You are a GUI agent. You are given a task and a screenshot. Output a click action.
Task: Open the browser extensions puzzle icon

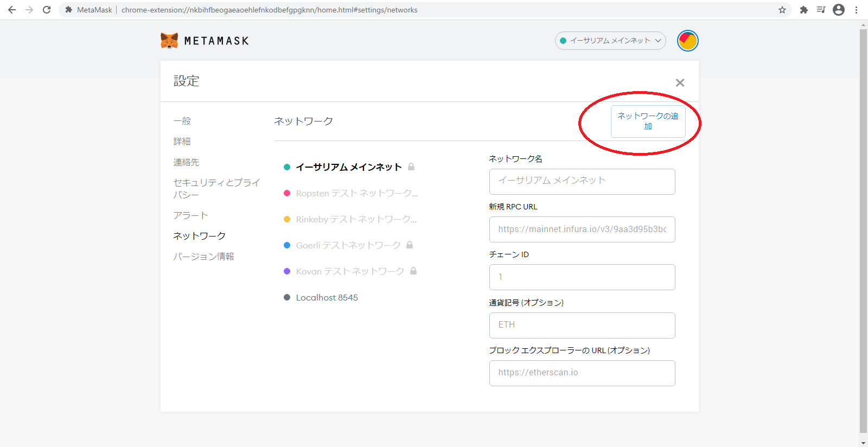coord(804,10)
